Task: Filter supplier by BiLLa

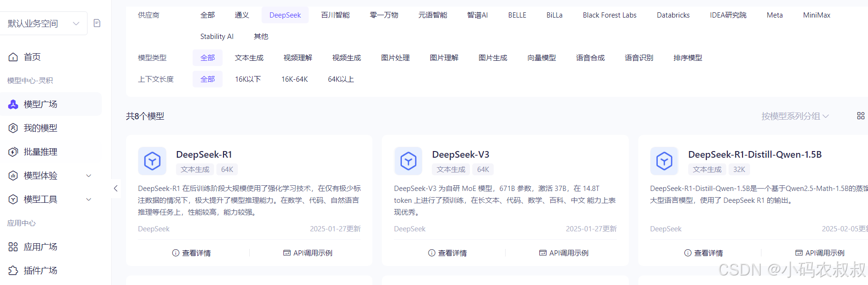Action: click(555, 15)
